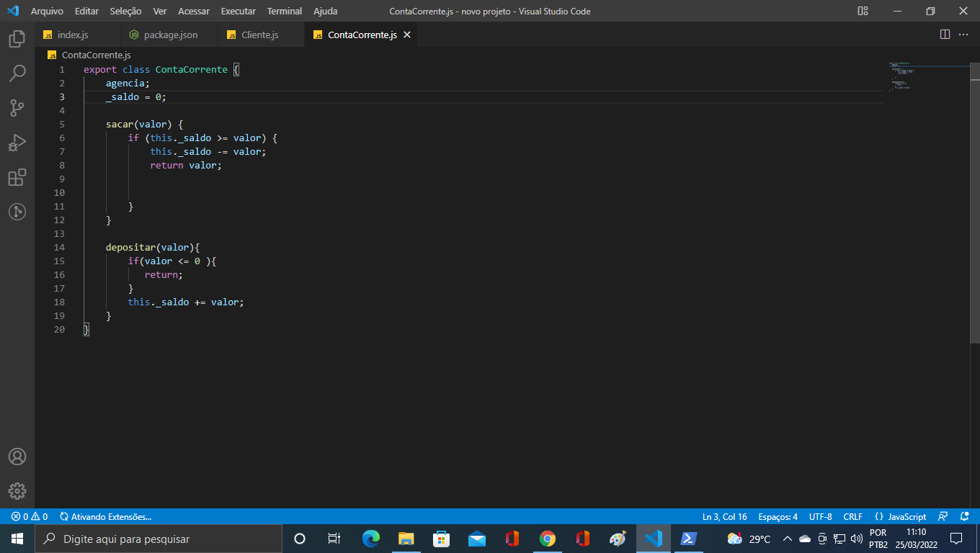Screen dimensions: 980x553
Task: Open the Terminal menu
Action: 285,11
